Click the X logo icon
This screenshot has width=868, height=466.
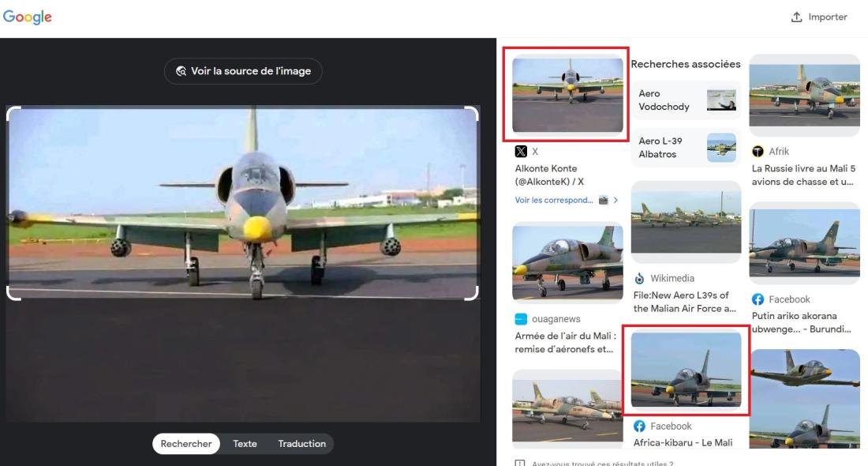(x=521, y=152)
